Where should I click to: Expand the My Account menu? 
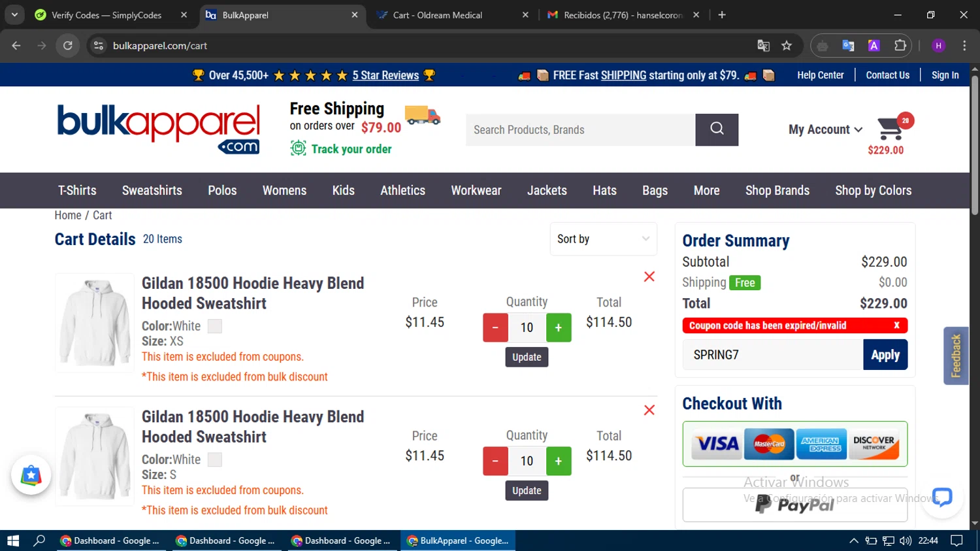(825, 129)
